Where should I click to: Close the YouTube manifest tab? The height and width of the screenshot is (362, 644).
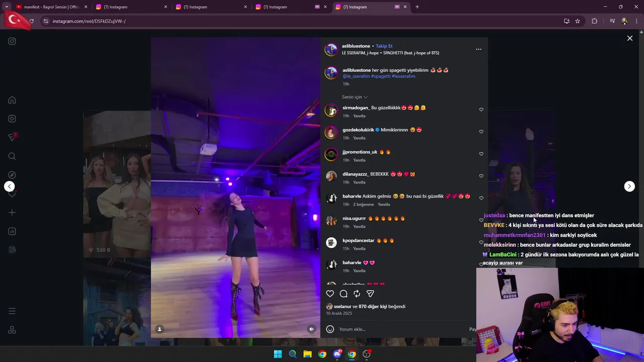[86, 7]
